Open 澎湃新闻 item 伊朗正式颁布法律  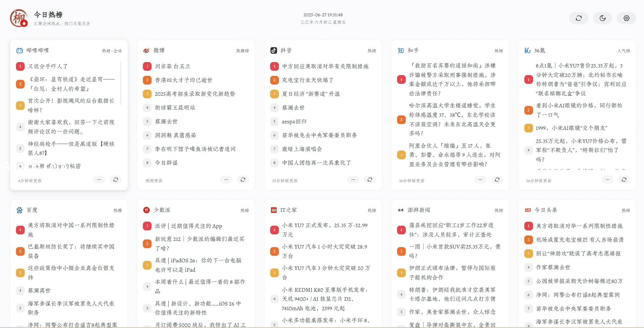(x=452, y=272)
